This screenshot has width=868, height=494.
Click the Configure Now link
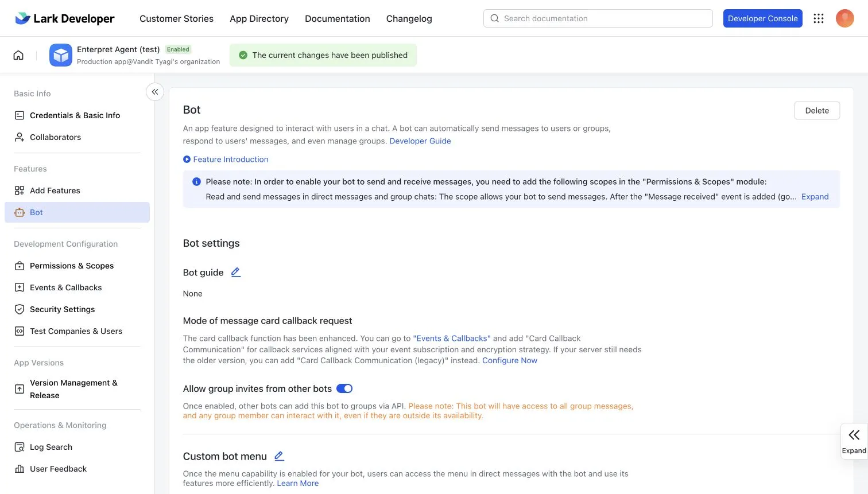(x=510, y=360)
